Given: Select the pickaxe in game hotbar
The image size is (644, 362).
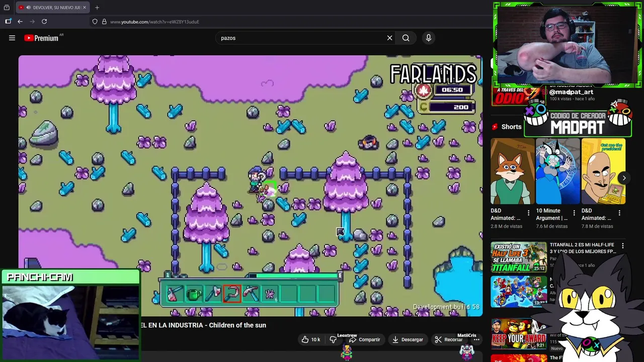Looking at the screenshot, I should coord(251,294).
